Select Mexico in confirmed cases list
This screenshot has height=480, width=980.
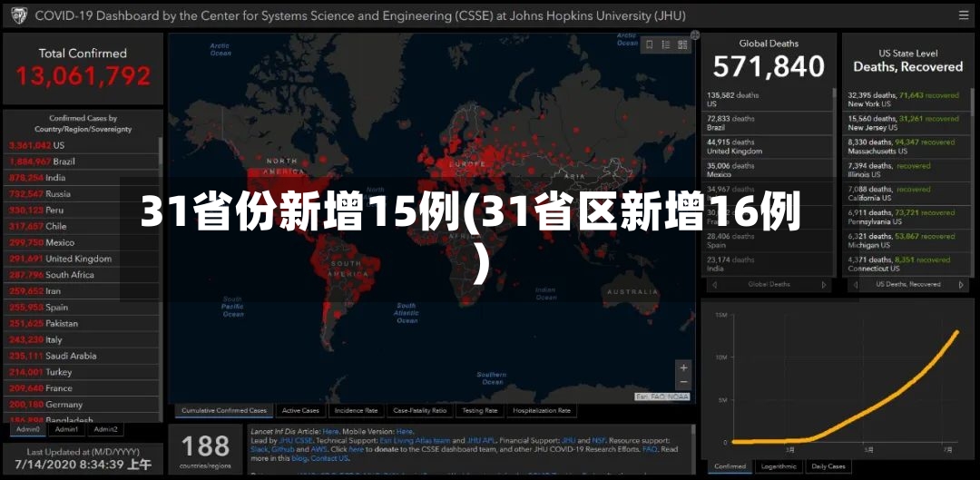(x=83, y=242)
